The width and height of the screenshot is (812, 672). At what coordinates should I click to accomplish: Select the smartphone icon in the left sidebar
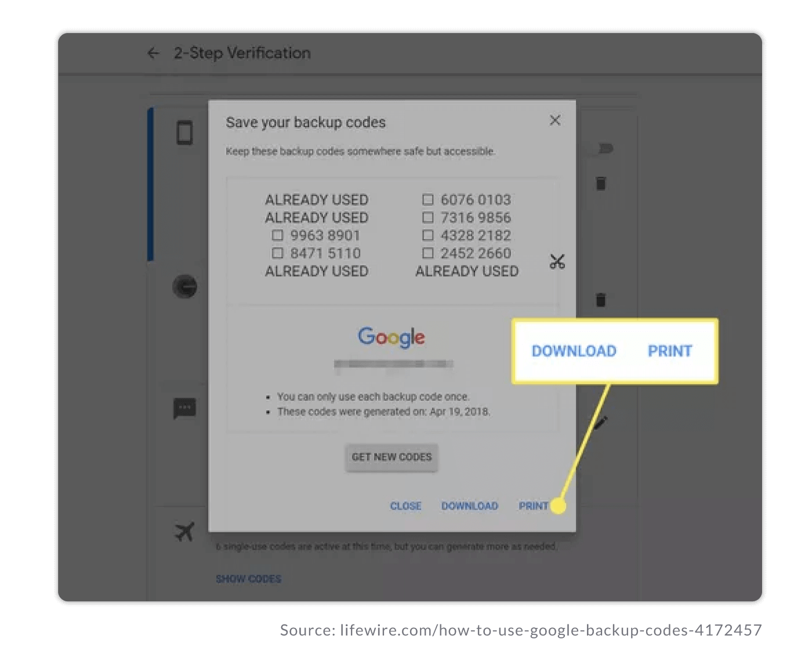click(x=184, y=132)
